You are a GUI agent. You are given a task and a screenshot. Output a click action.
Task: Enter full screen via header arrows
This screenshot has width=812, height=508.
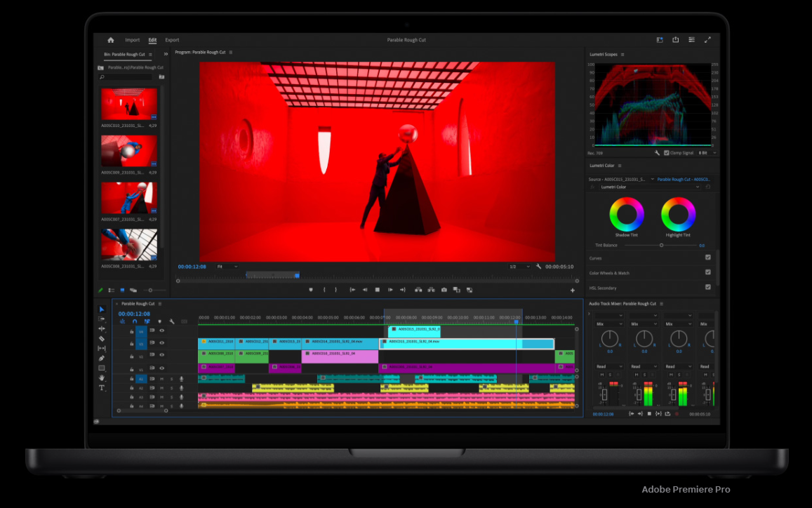point(707,40)
